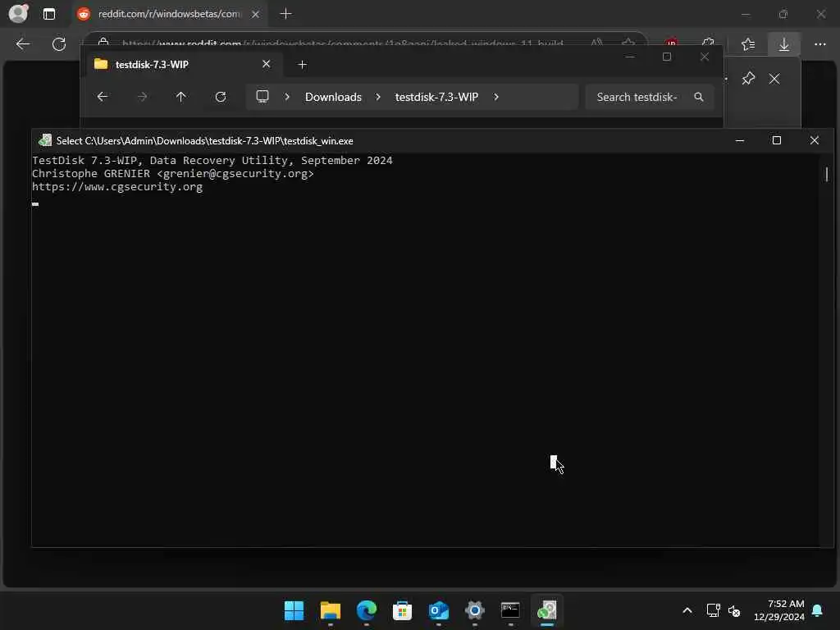Open the notifications bell icon

click(818, 610)
